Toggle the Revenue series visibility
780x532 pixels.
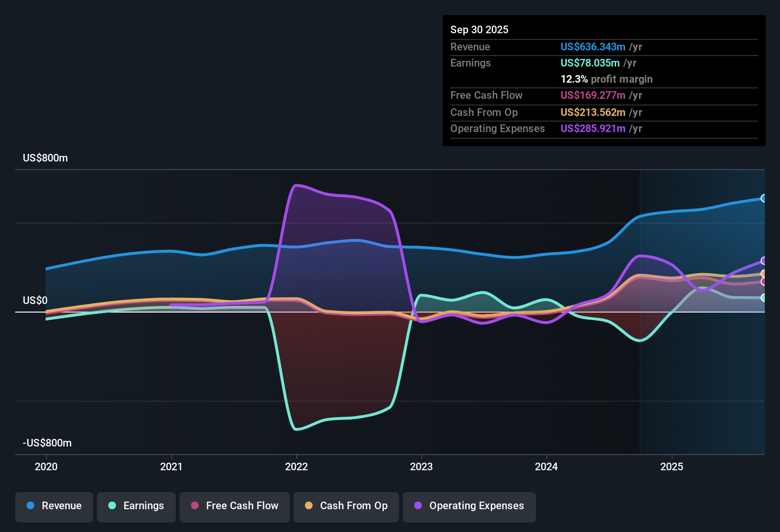coord(54,506)
